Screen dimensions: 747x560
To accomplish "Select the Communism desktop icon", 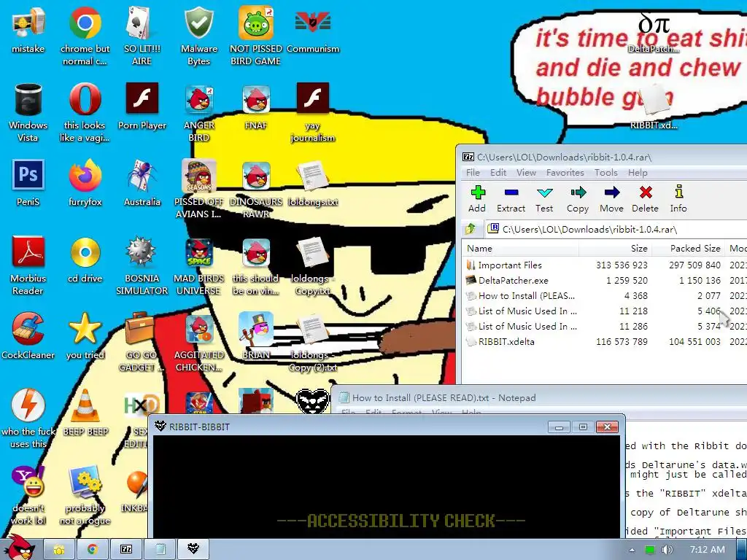I will 313,31.
